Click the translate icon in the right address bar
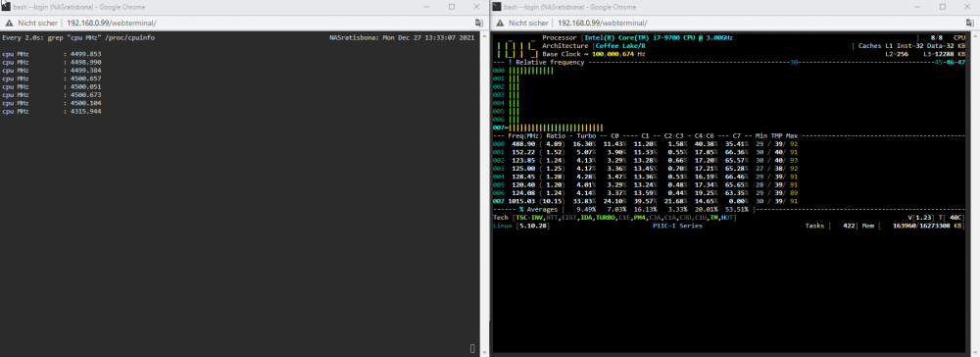The width and height of the screenshot is (980, 357). pyautogui.click(x=969, y=24)
